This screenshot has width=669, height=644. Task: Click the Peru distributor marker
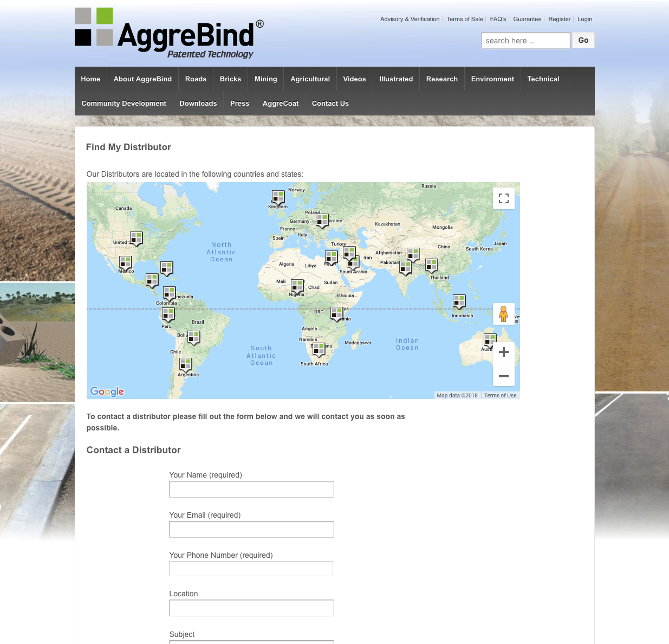click(168, 315)
